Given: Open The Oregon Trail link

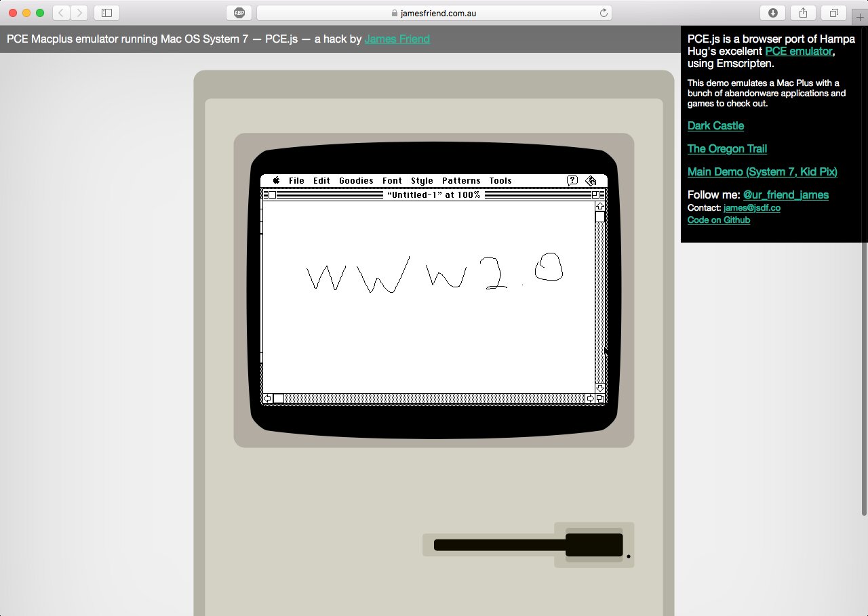Looking at the screenshot, I should coord(727,148).
